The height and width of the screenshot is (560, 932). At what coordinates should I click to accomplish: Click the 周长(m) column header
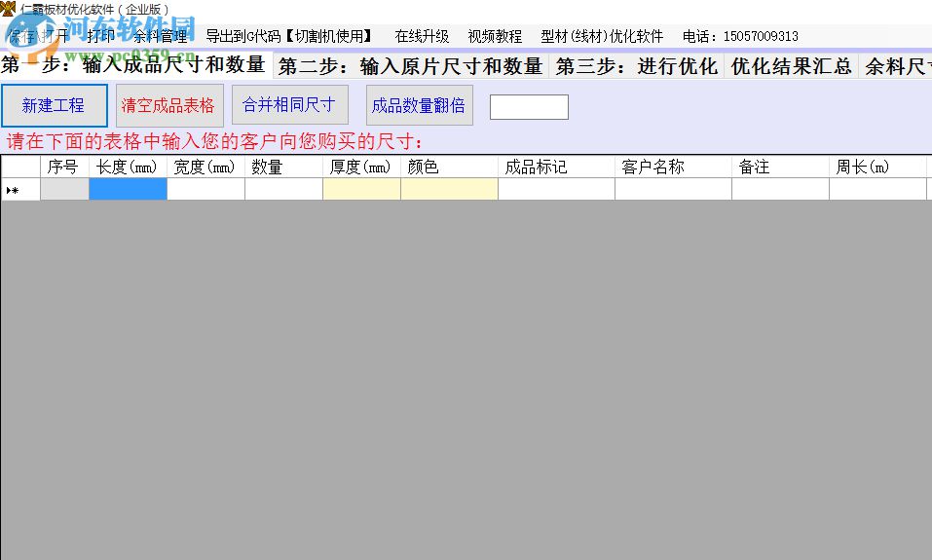[877, 167]
